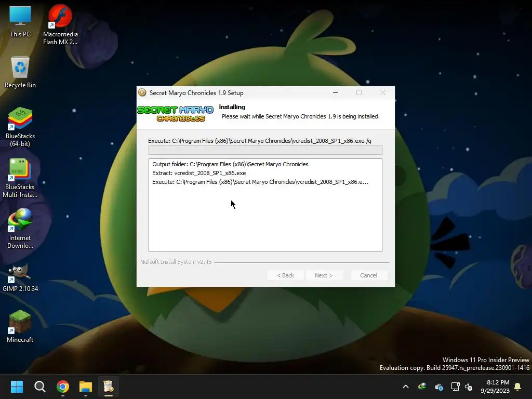Click 'Nullsoft Install System v2.45' text

[x=176, y=262]
